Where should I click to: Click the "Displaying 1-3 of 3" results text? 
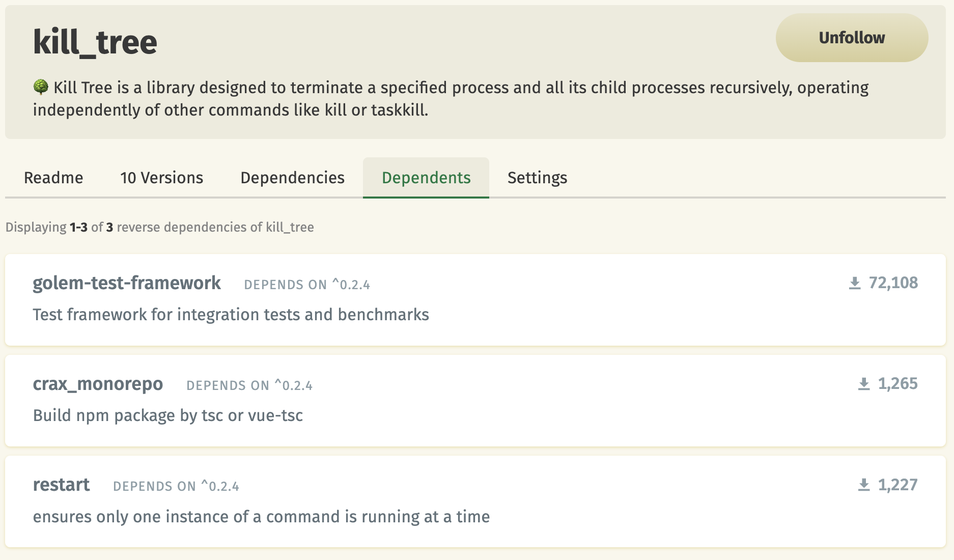[159, 227]
